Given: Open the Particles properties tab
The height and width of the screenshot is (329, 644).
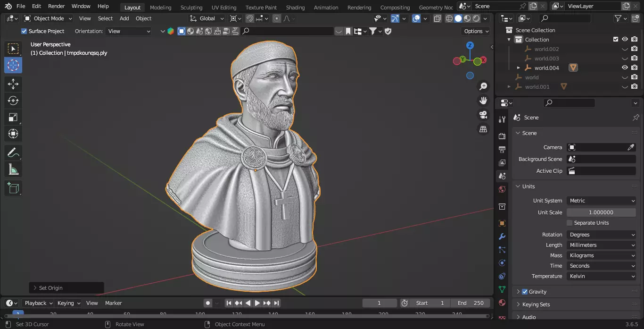Looking at the screenshot, I should pyautogui.click(x=502, y=250).
